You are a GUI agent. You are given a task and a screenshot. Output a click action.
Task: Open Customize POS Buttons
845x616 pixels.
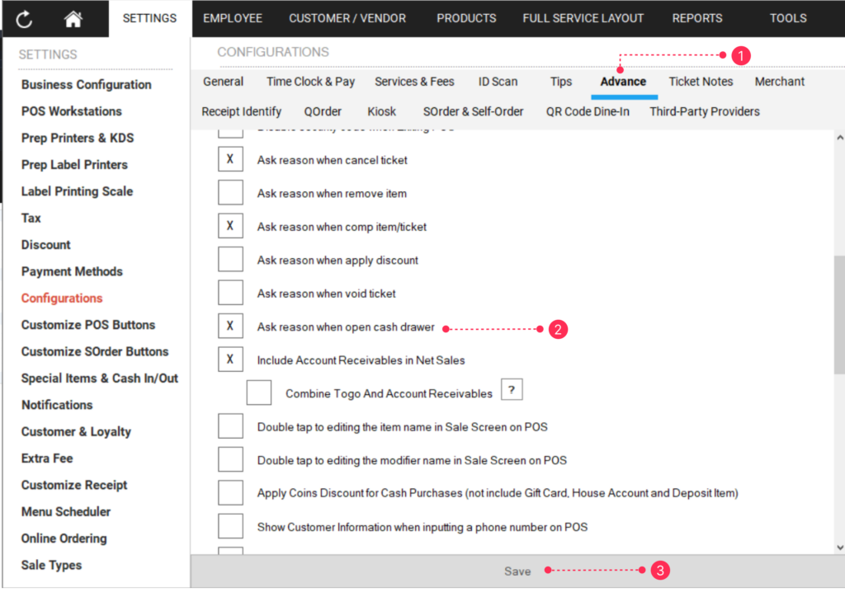point(87,325)
